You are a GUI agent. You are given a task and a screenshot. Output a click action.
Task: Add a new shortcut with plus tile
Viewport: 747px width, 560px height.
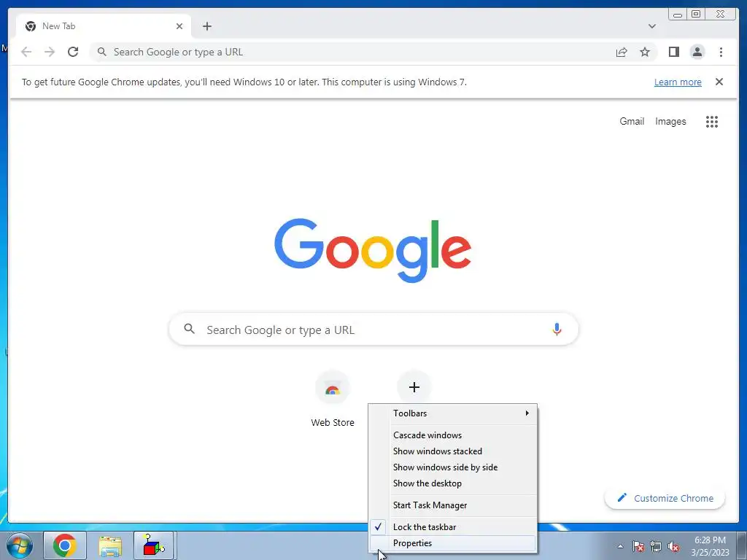click(x=414, y=387)
